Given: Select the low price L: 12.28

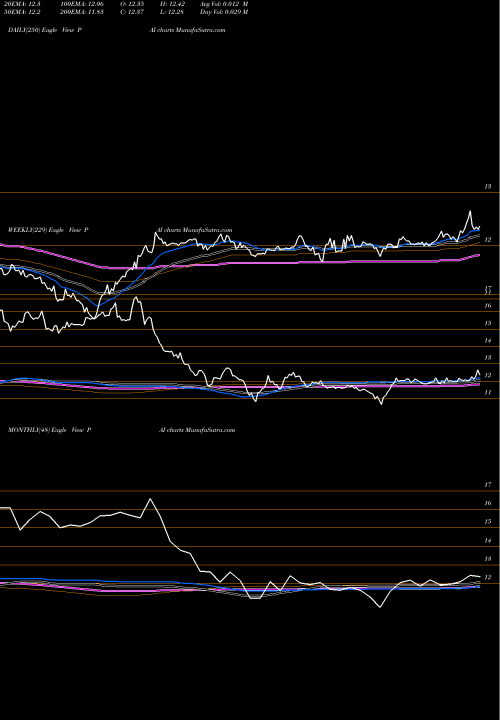Looking at the screenshot, I should point(172,12).
